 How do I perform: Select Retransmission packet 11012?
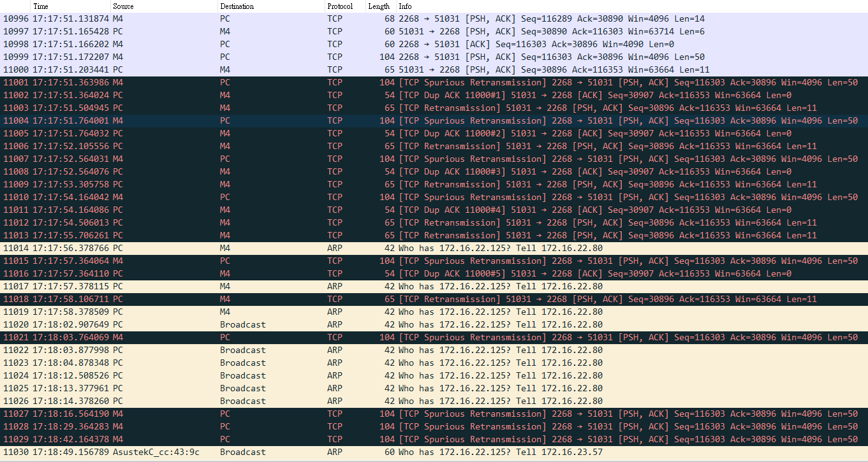coord(434,223)
